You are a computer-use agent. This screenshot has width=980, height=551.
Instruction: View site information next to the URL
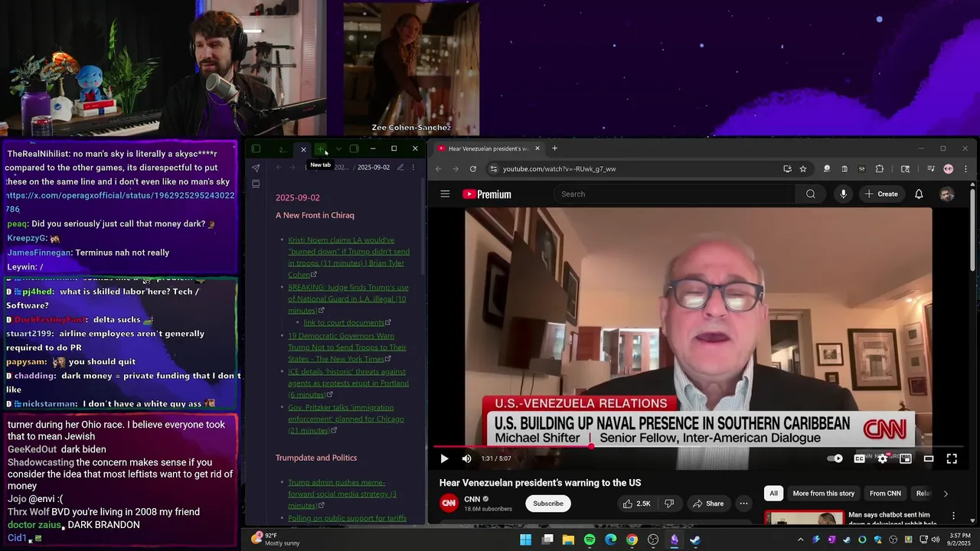pos(494,168)
